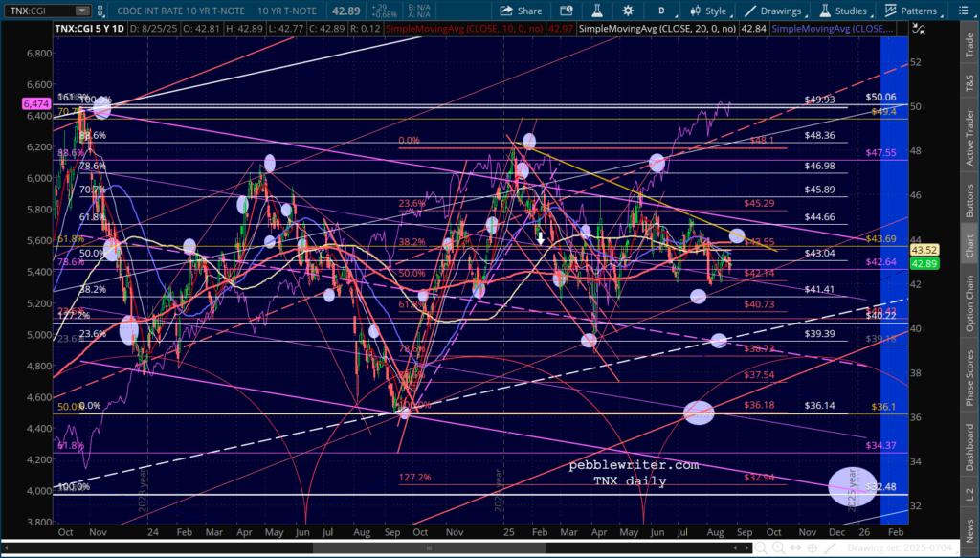Click the $50.06 level label

point(880,97)
